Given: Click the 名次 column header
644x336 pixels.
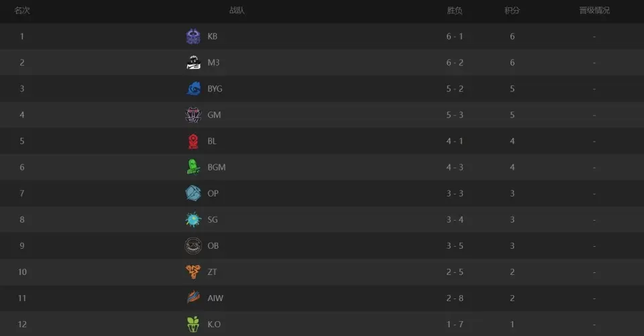Looking at the screenshot, I should coord(21,10).
